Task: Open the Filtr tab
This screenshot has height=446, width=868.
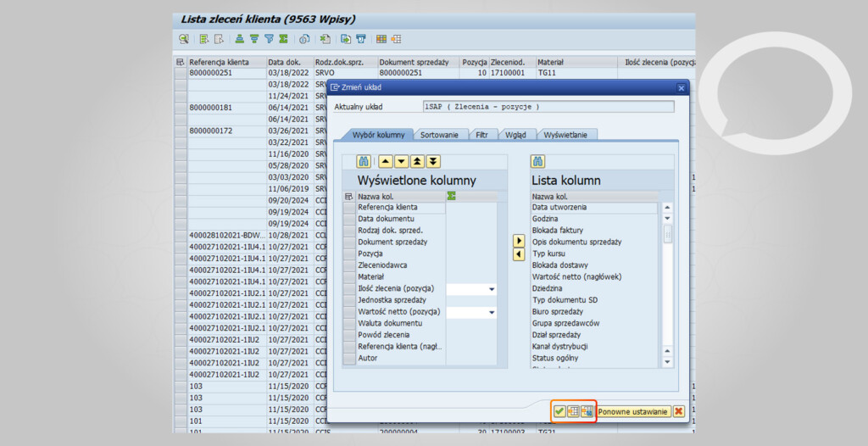Action: click(482, 135)
